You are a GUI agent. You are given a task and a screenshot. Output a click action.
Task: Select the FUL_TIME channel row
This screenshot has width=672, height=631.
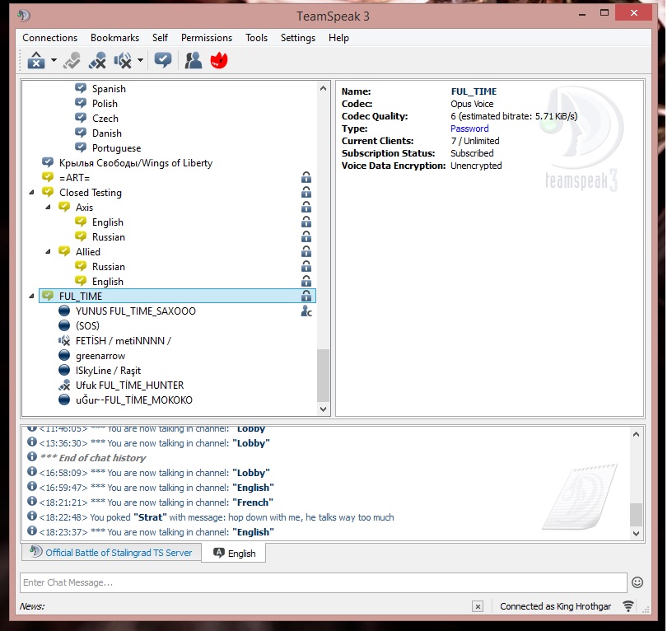pos(177,297)
